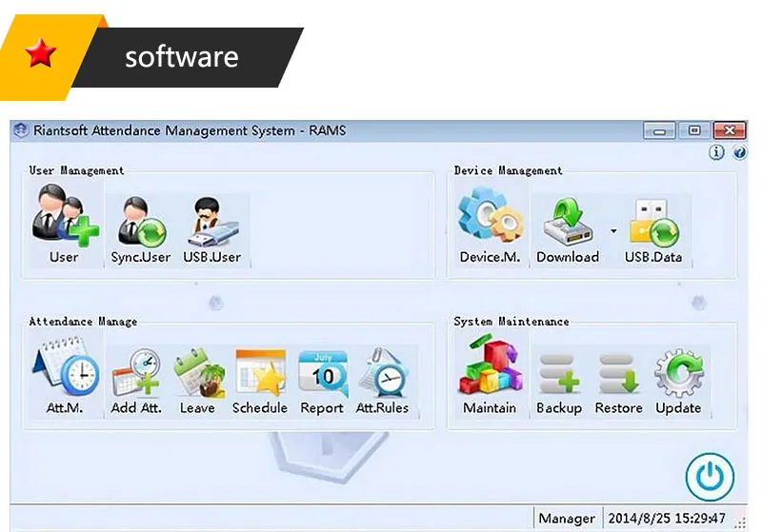Image resolution: width=762 pixels, height=532 pixels.
Task: Click the blue power exit button
Action: (x=710, y=477)
